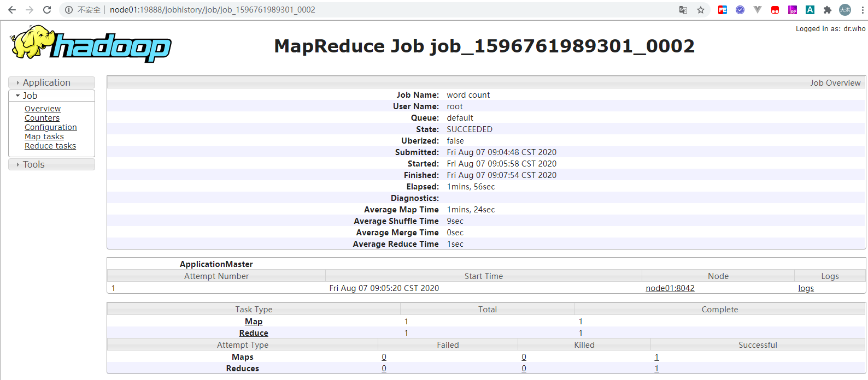Open the Vue devtools extension icon
This screenshot has height=380, width=868.
[758, 10]
